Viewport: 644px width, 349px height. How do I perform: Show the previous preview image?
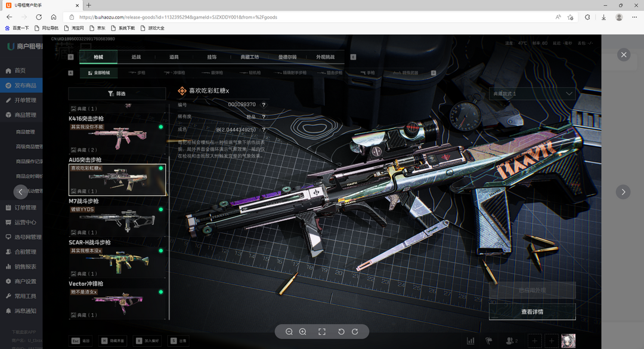tap(21, 192)
